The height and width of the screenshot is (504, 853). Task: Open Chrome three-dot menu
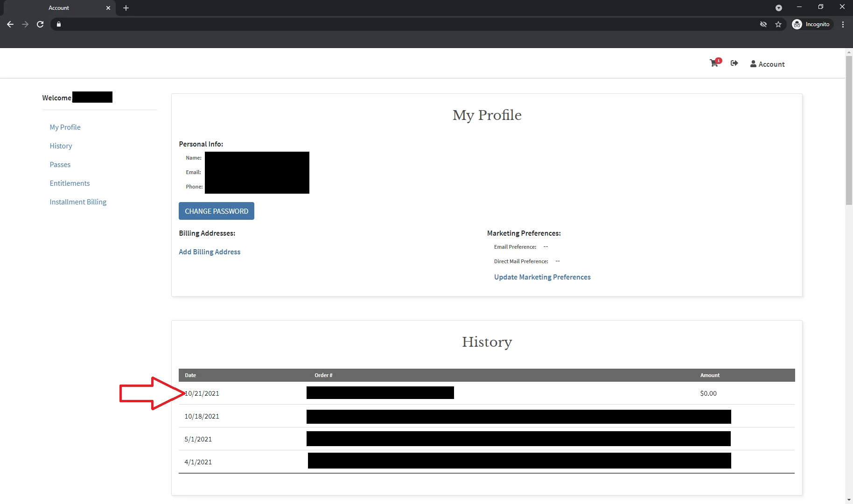click(x=843, y=24)
